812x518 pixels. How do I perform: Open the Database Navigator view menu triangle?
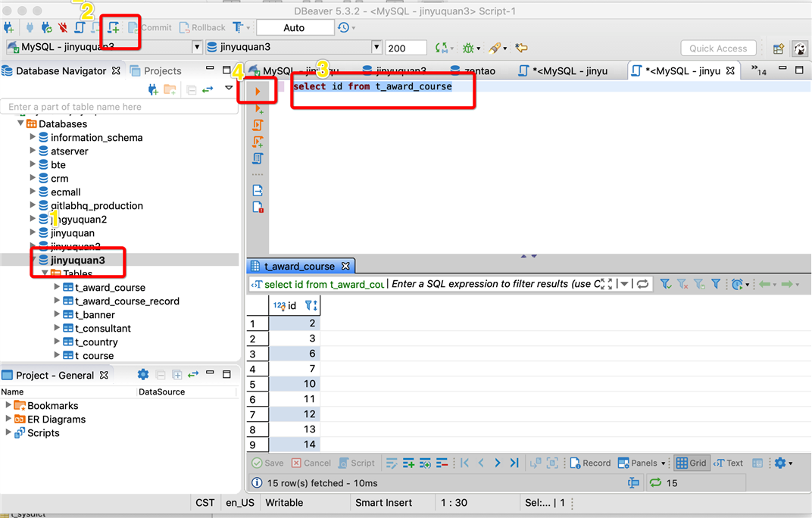pos(229,88)
